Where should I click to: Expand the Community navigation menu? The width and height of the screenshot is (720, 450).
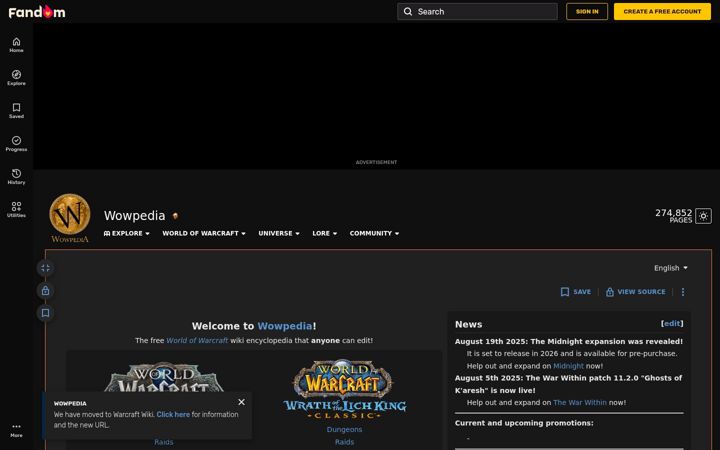coord(374,233)
